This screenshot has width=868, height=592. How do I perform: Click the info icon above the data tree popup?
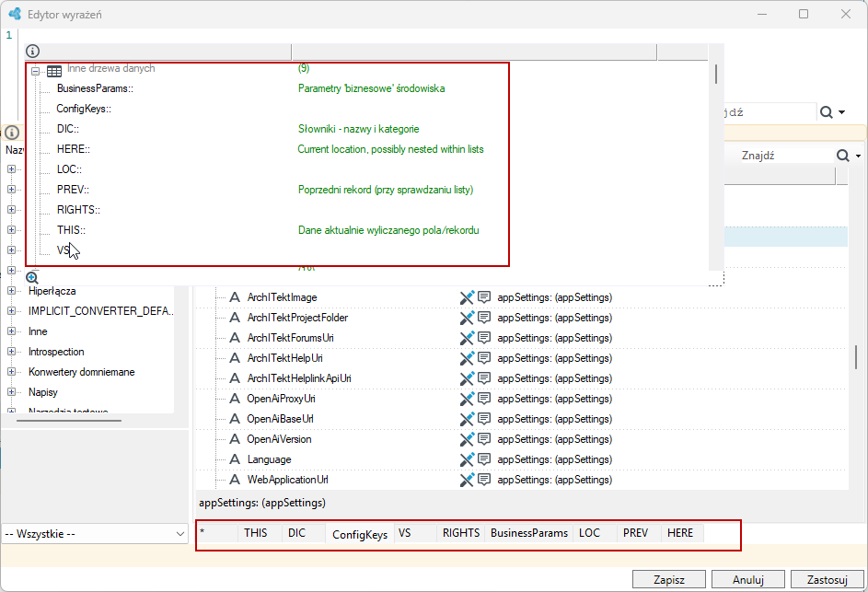[32, 52]
